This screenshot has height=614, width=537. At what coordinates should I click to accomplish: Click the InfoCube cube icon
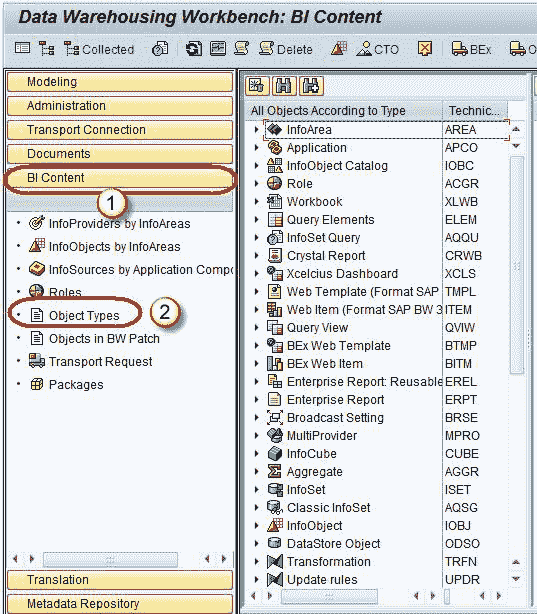[275, 453]
